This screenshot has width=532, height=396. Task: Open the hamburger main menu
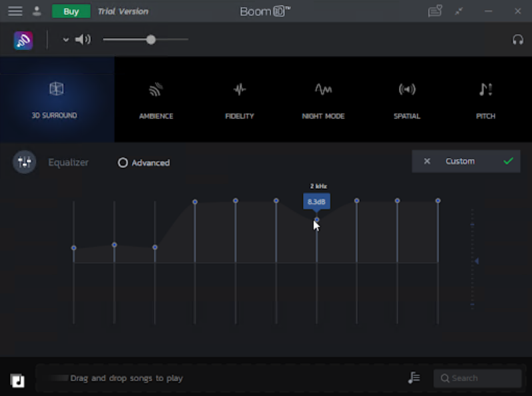[15, 11]
